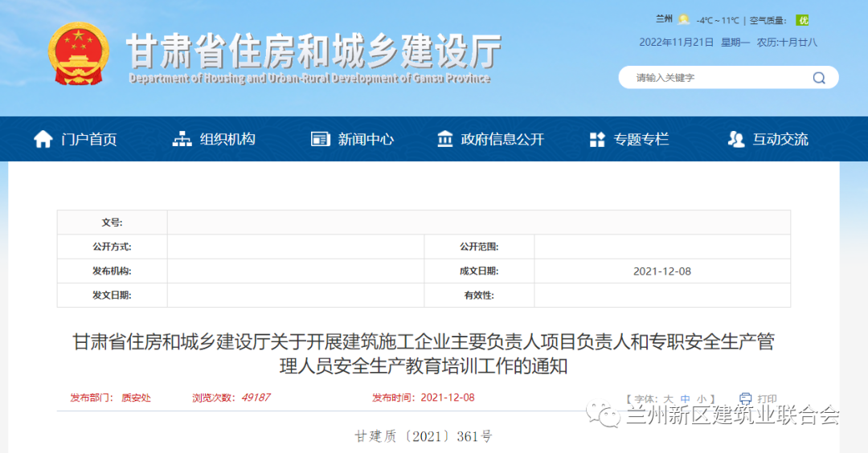Image resolution: width=868 pixels, height=453 pixels.
Task: Click the 打印 print link
Action: (x=767, y=399)
